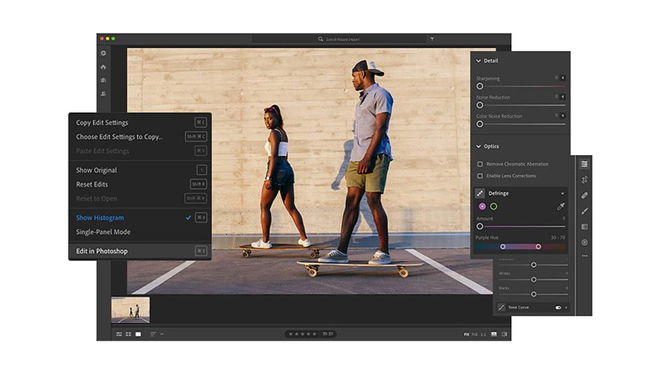Switch to square grid view icon

coord(128,334)
